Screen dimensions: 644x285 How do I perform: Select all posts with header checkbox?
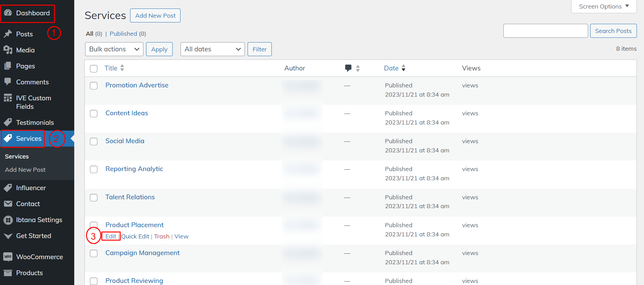point(94,69)
